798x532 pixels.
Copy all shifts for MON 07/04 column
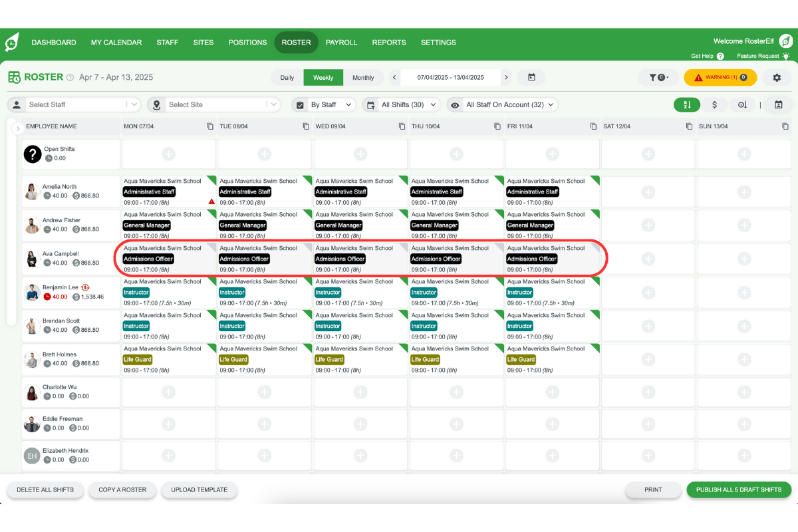209,126
